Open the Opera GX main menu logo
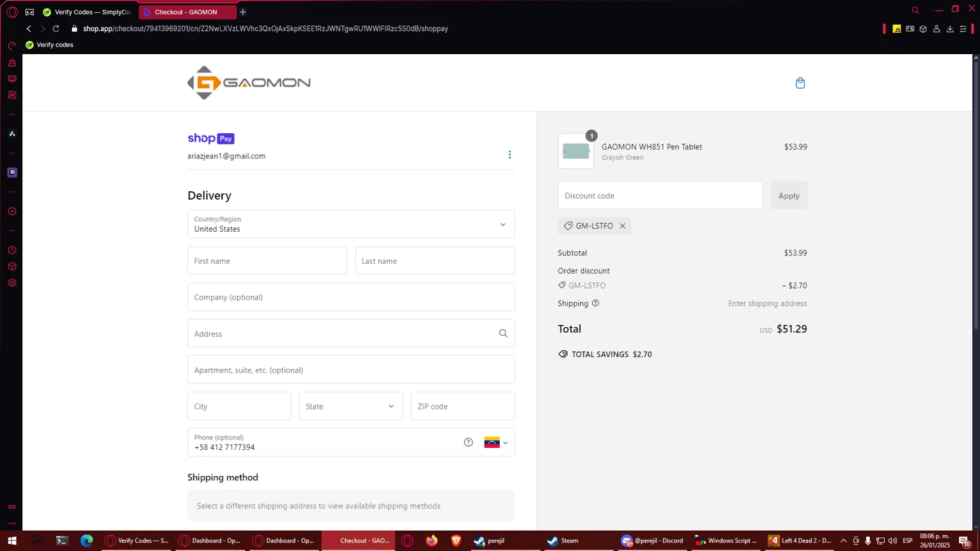The image size is (980, 551). click(12, 12)
